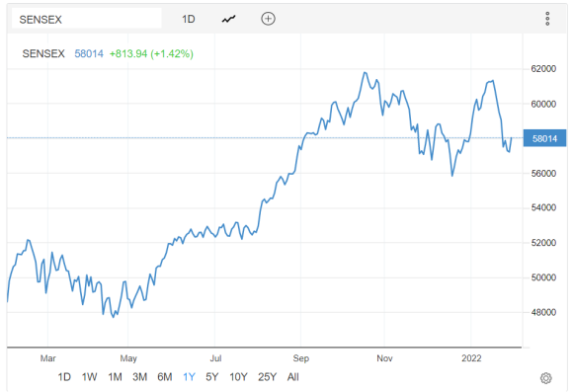The height and width of the screenshot is (392, 573).
Task: Click the 52000 y-axis label
Action: pos(543,243)
